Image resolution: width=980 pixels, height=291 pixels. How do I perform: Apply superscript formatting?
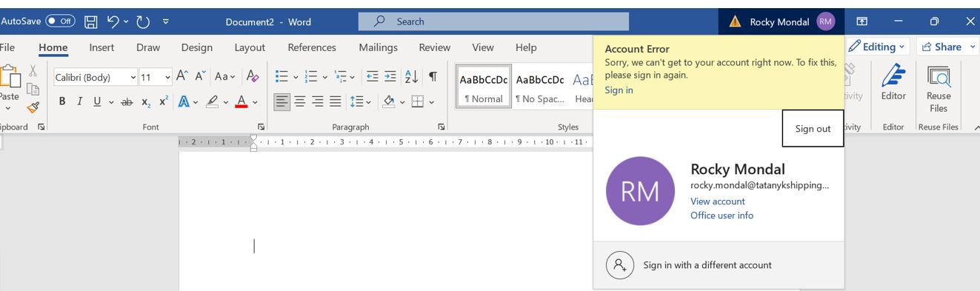164,102
